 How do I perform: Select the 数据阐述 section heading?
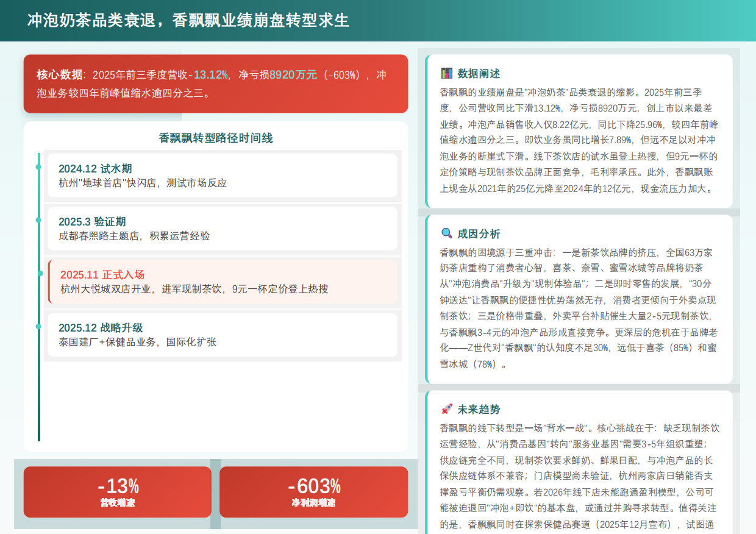point(479,74)
